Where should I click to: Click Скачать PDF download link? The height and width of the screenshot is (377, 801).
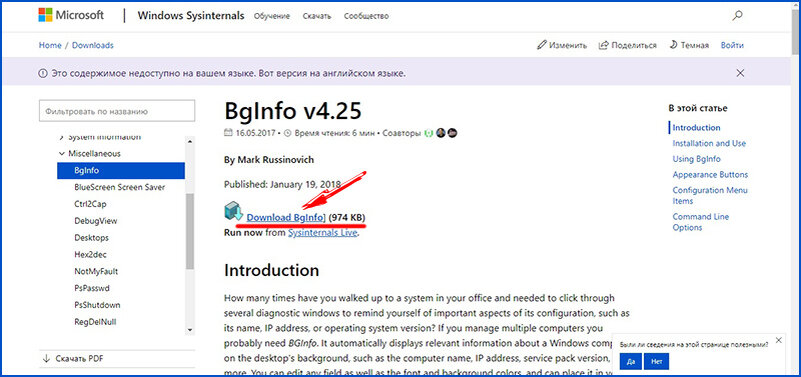tap(73, 358)
